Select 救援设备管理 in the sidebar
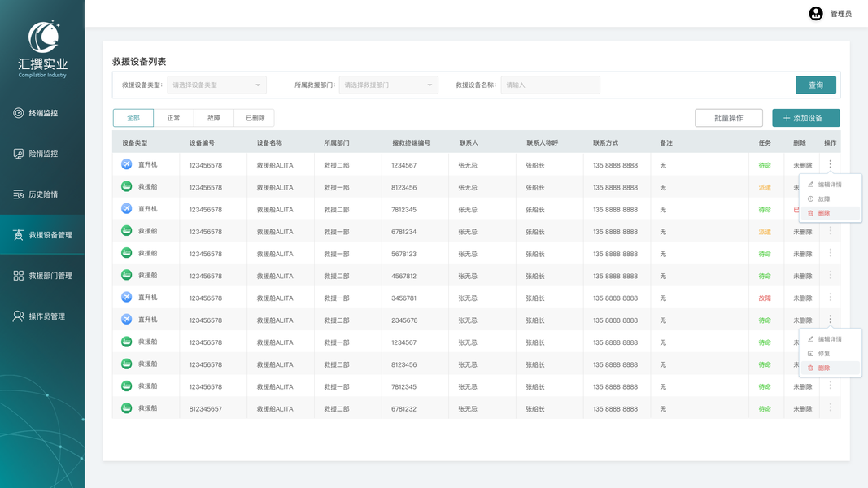 (x=42, y=235)
